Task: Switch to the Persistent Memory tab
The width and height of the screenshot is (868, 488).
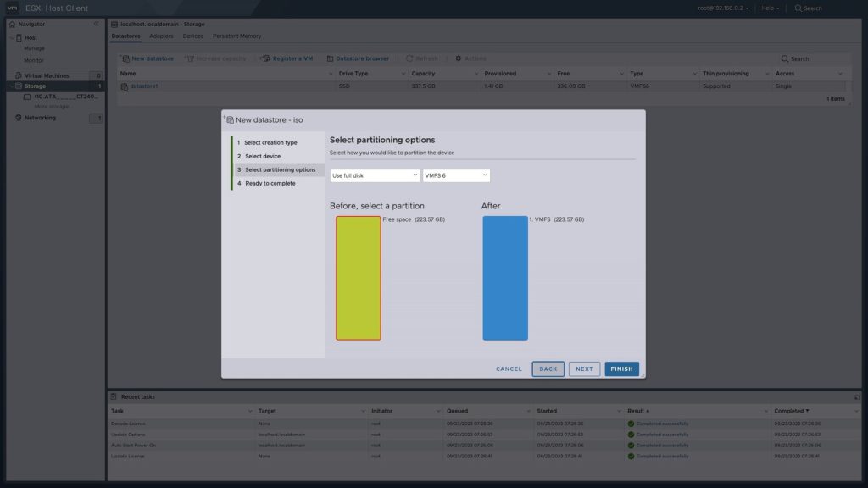Action: tap(237, 36)
